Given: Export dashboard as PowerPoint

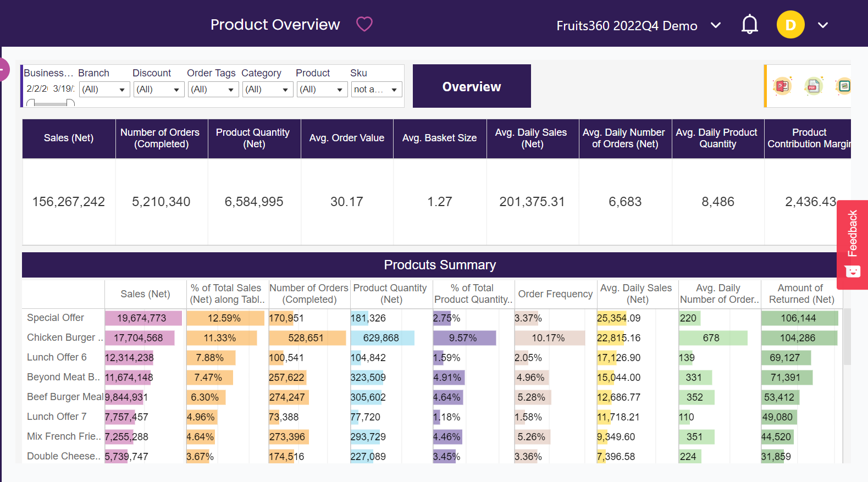Looking at the screenshot, I should (x=782, y=86).
